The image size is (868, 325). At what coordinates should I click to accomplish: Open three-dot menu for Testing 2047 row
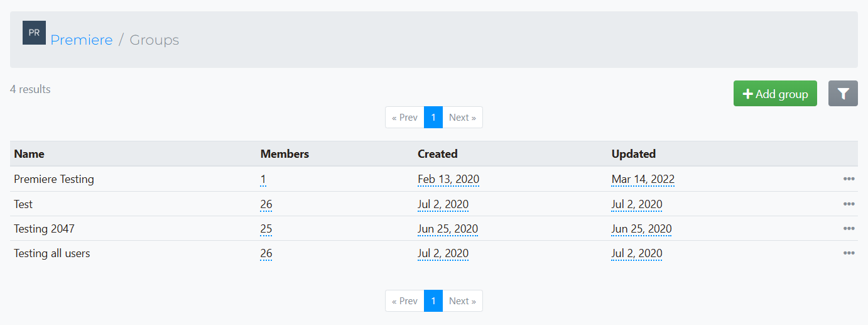pos(849,229)
